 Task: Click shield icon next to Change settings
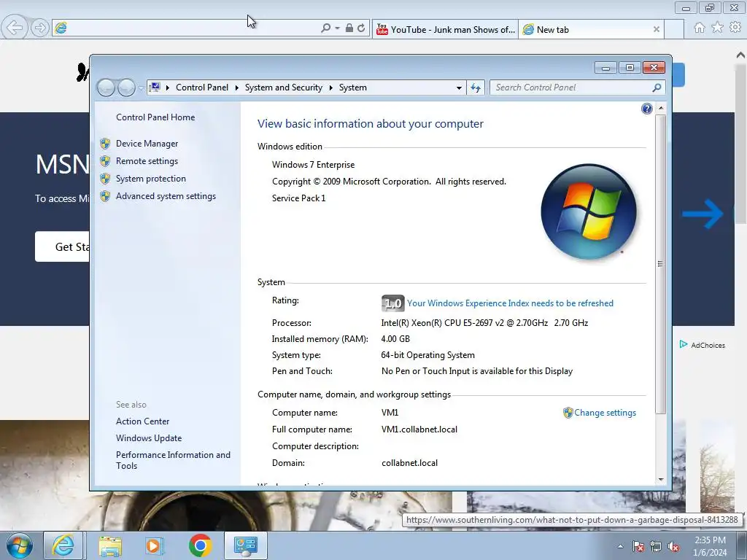point(568,413)
